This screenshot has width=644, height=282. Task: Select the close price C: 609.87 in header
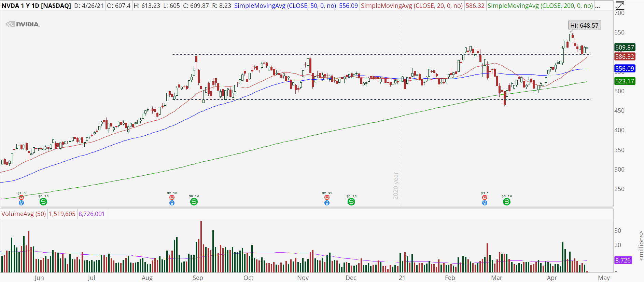[x=196, y=6]
